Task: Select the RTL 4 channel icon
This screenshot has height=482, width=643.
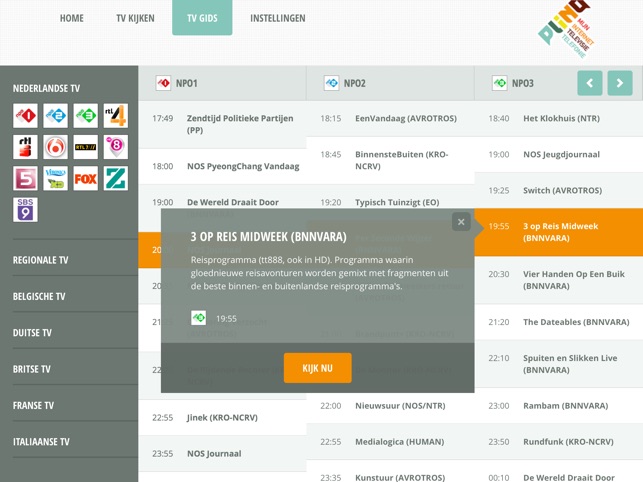Action: coord(116,116)
